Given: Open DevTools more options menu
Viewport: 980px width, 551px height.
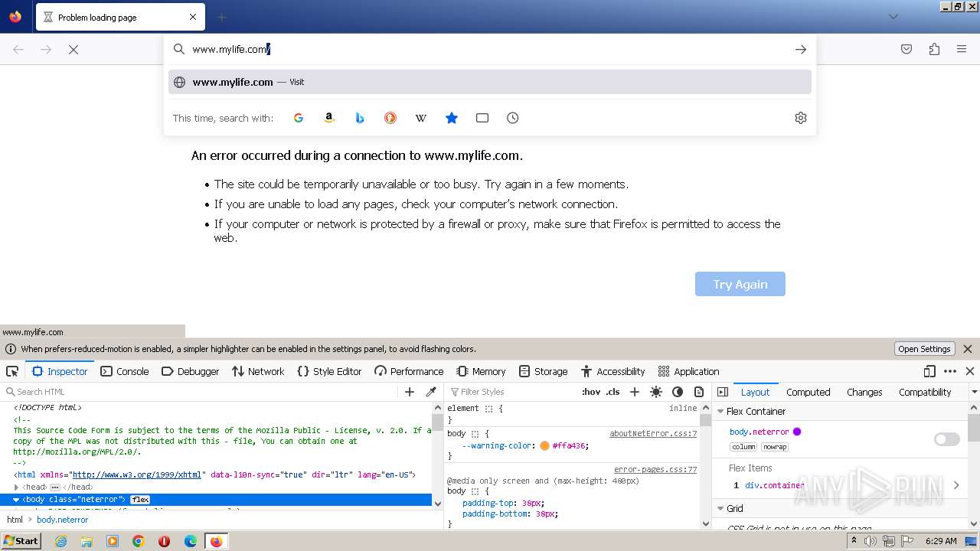Looking at the screenshot, I should click(950, 371).
